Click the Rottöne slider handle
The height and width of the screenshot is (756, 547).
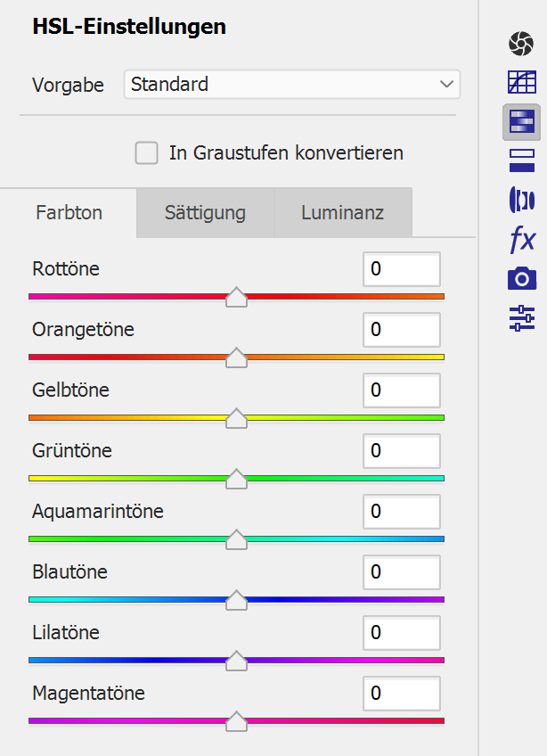tap(236, 298)
